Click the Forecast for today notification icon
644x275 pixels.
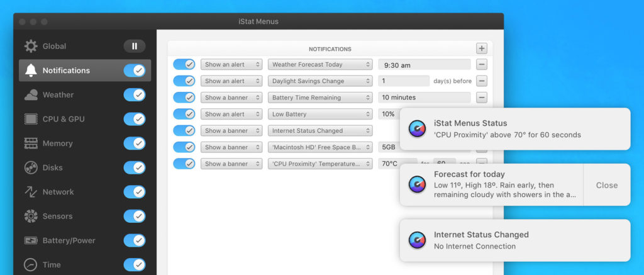click(417, 184)
